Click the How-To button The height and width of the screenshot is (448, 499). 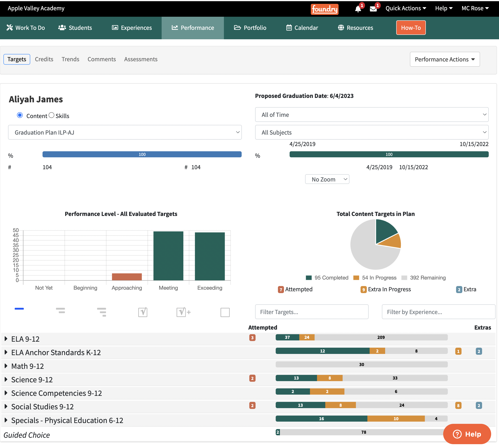[411, 28]
